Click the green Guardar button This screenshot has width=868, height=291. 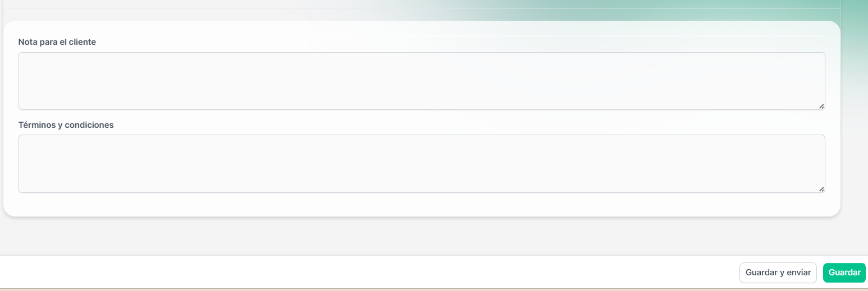[844, 272]
